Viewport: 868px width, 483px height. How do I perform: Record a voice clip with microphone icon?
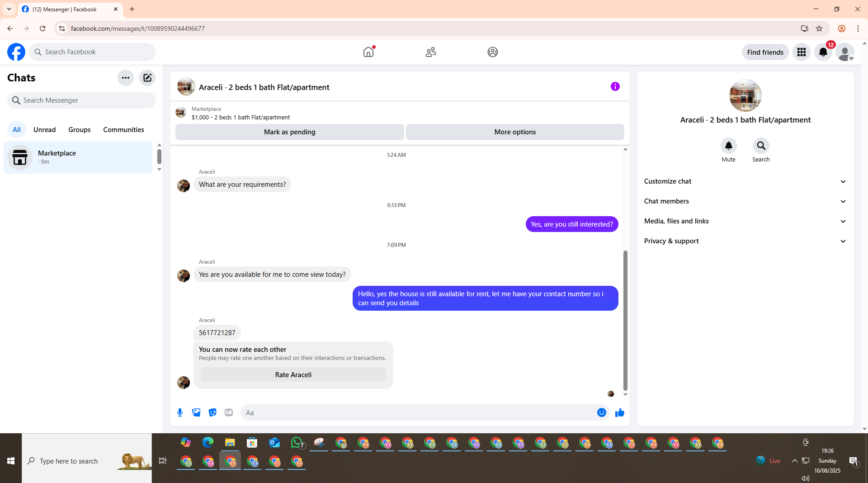[180, 412]
